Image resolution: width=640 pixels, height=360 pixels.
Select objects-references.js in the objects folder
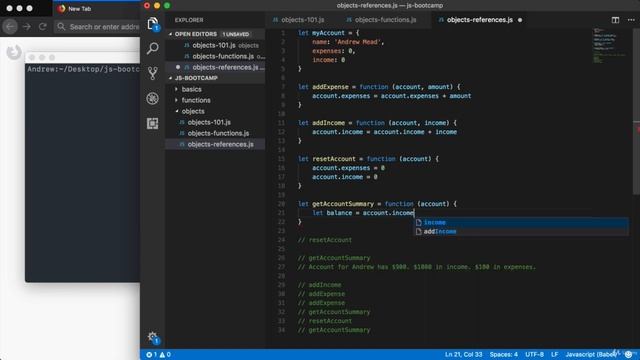[220, 144]
